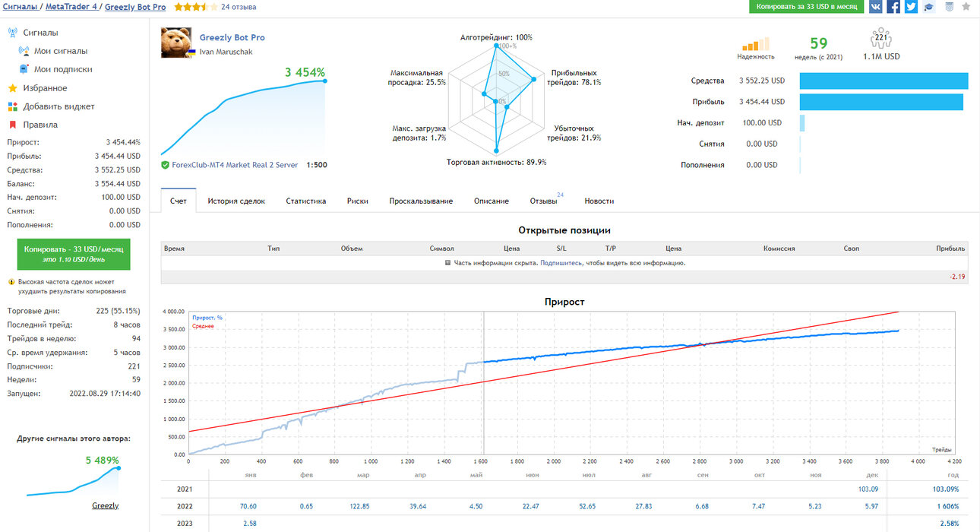Open the Greezly signal link under other signals
Image resolution: width=980 pixels, height=532 pixels.
[106, 505]
